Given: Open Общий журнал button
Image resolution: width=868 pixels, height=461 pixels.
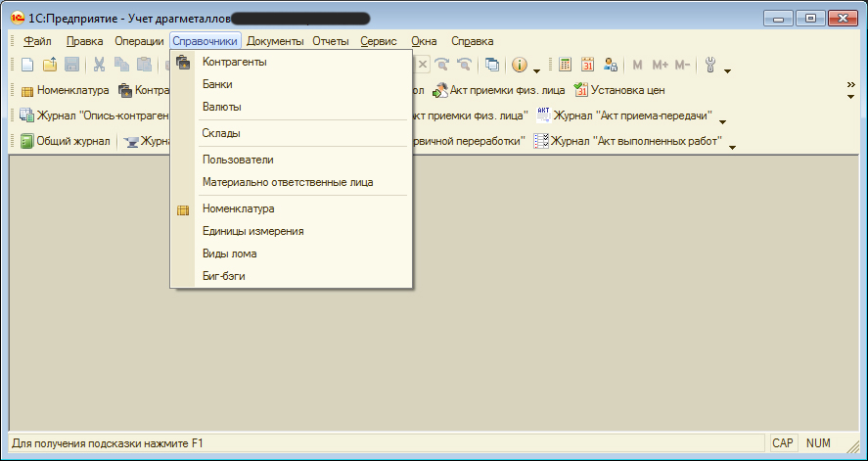Looking at the screenshot, I should click(x=65, y=141).
